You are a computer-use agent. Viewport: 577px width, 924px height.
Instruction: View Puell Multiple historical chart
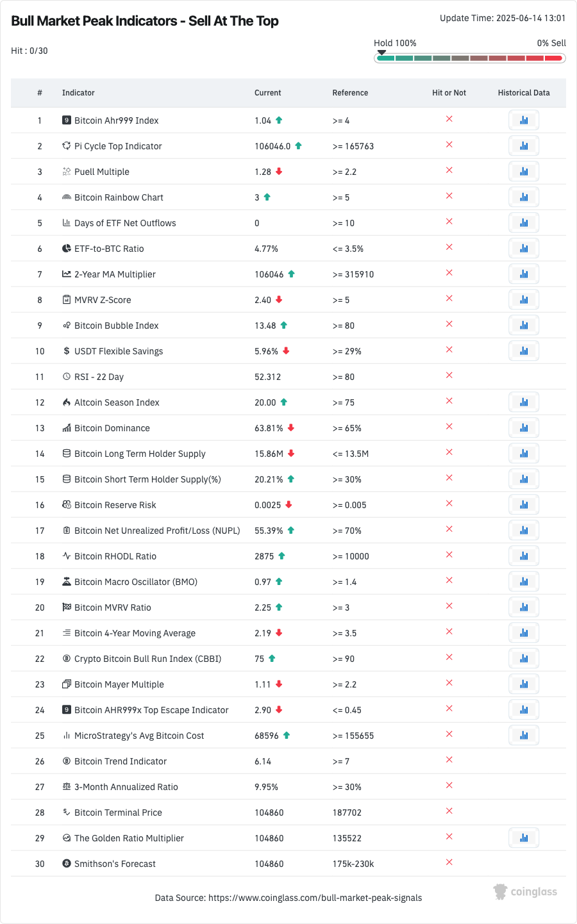[x=524, y=172]
